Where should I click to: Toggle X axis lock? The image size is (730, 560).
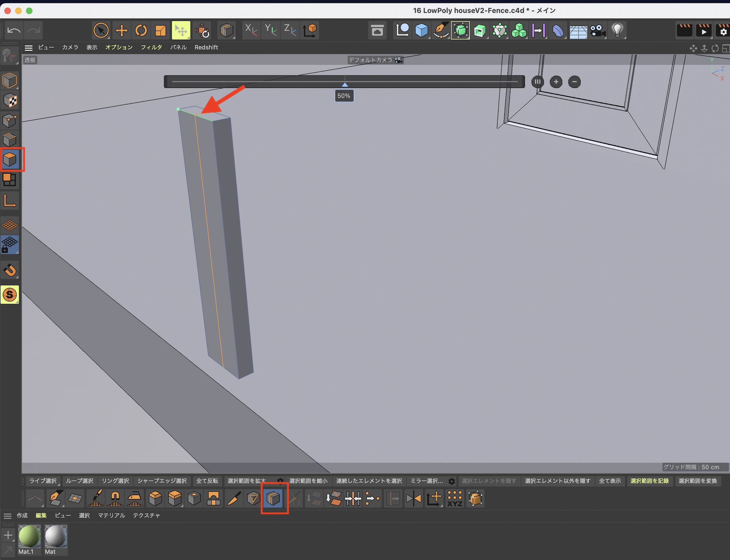point(251,30)
